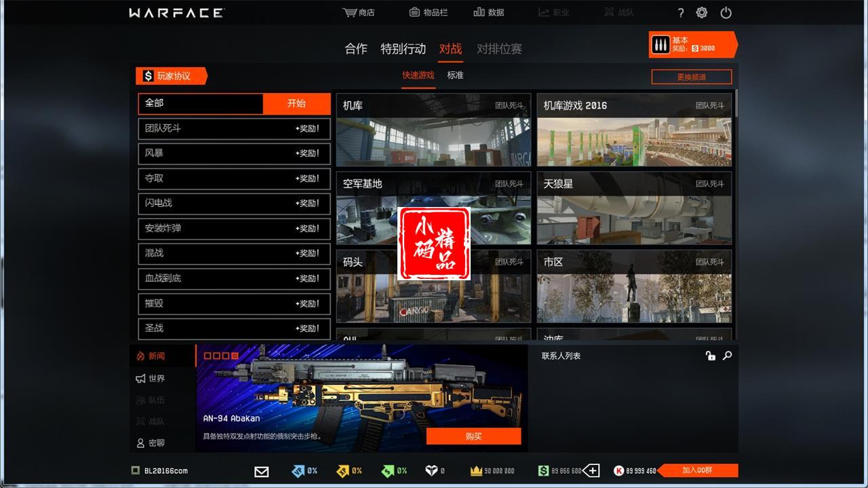This screenshot has width=868, height=488.
Task: Click the green money booster icon
Action: pos(388,471)
